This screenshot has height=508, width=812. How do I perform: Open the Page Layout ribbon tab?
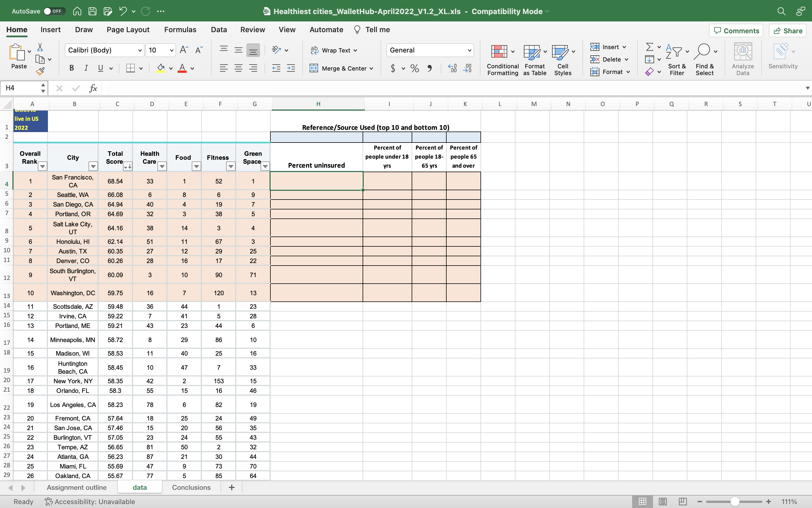(128, 30)
